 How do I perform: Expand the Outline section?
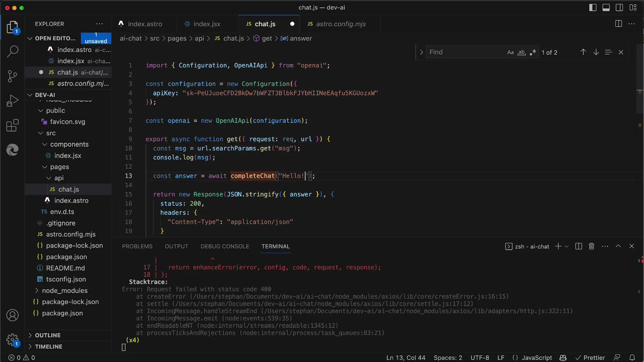tap(48, 335)
